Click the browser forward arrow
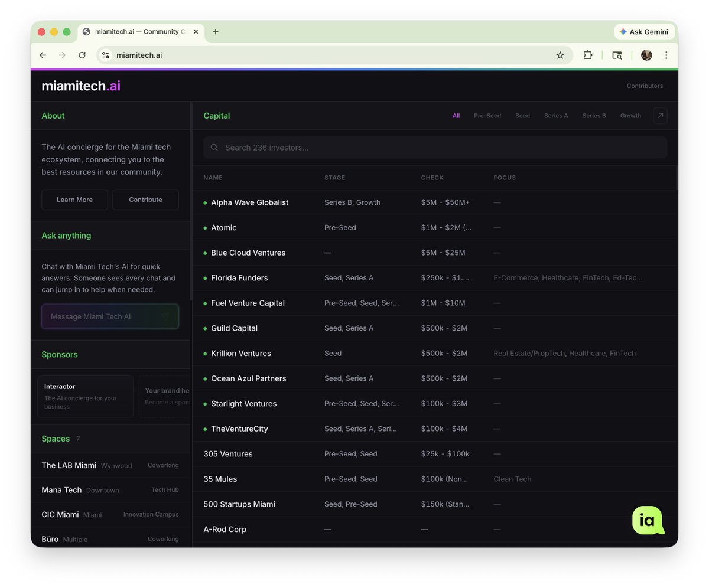 [x=62, y=55]
